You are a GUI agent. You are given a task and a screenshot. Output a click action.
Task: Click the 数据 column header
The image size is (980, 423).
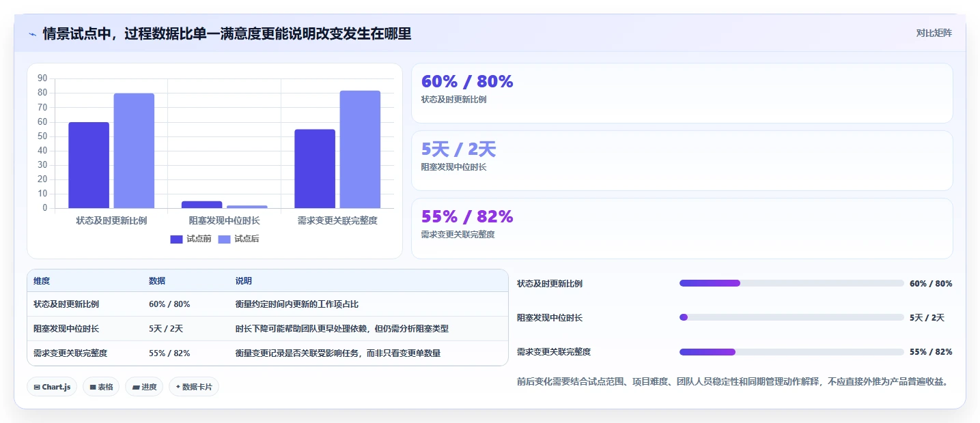pos(157,281)
